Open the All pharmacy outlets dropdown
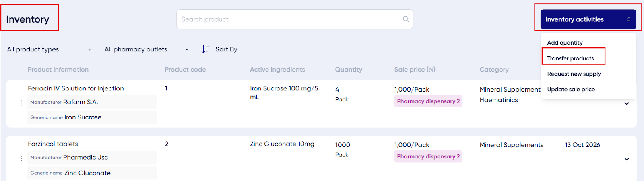 147,49
